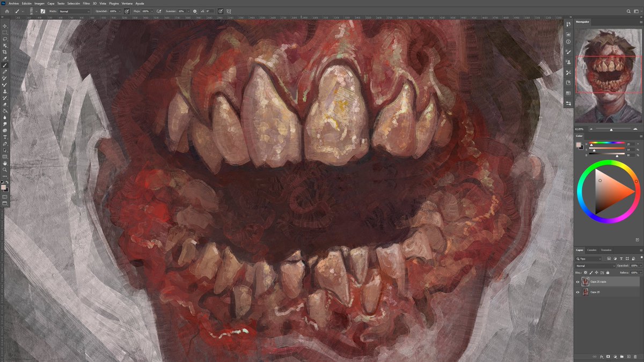This screenshot has height=362, width=644.
Task: Open layer Relleno dropdown arrow
Action: pyautogui.click(x=641, y=272)
